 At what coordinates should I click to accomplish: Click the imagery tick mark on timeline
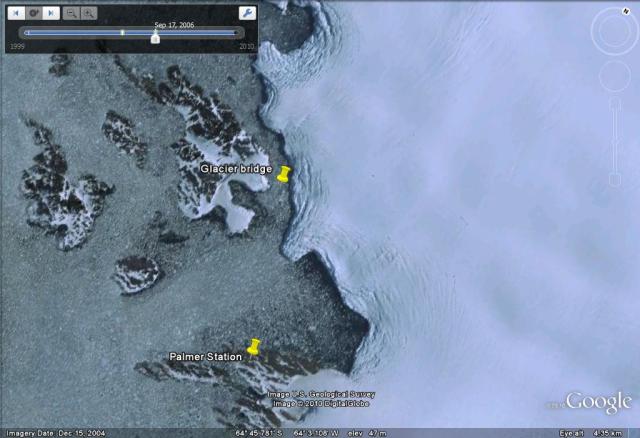click(x=122, y=33)
